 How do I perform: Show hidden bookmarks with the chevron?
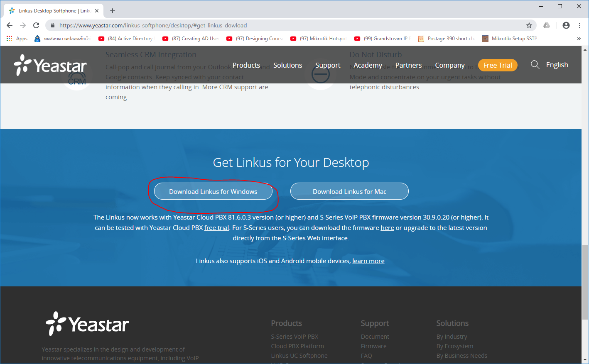point(579,39)
